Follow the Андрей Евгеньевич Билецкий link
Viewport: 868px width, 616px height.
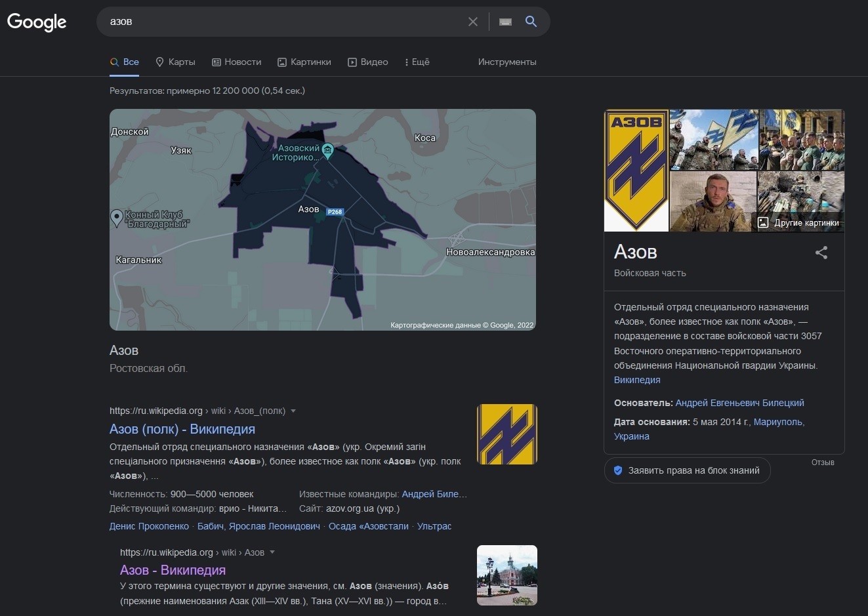pyautogui.click(x=739, y=403)
